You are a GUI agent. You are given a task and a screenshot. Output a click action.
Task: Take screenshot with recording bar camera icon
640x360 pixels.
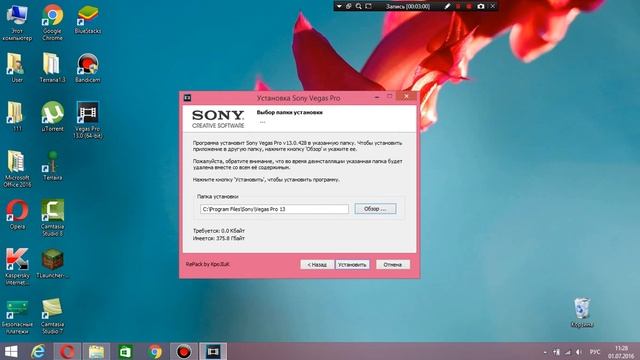click(x=481, y=6)
